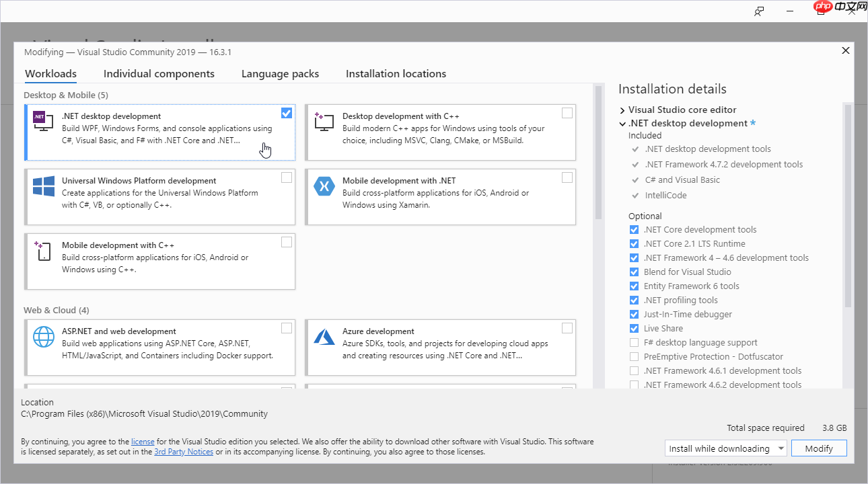Click the Installation details scrollbar
This screenshot has height=484, width=868.
(848, 205)
